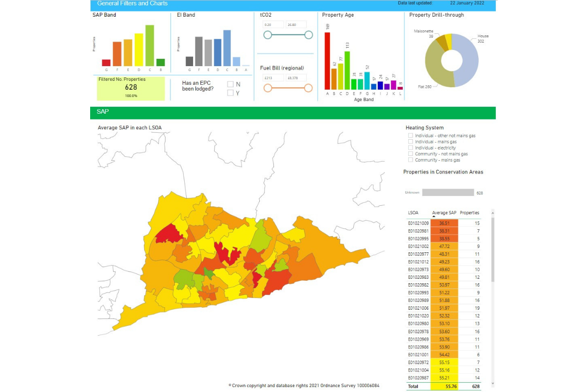588x392 pixels.
Task: Select 'Individual - electricity' heating system checkbox
Action: tap(411, 148)
